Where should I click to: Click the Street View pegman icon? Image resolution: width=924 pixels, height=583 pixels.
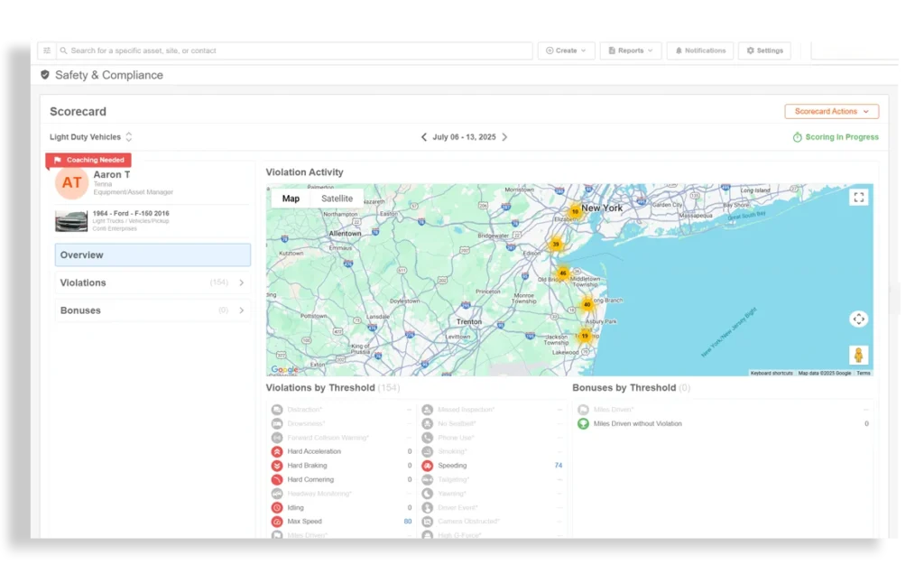[858, 355]
